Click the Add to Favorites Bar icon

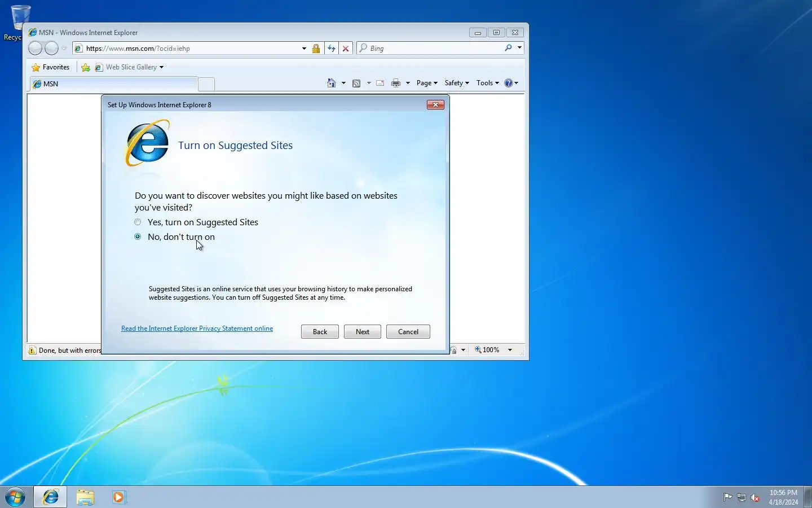coord(86,67)
